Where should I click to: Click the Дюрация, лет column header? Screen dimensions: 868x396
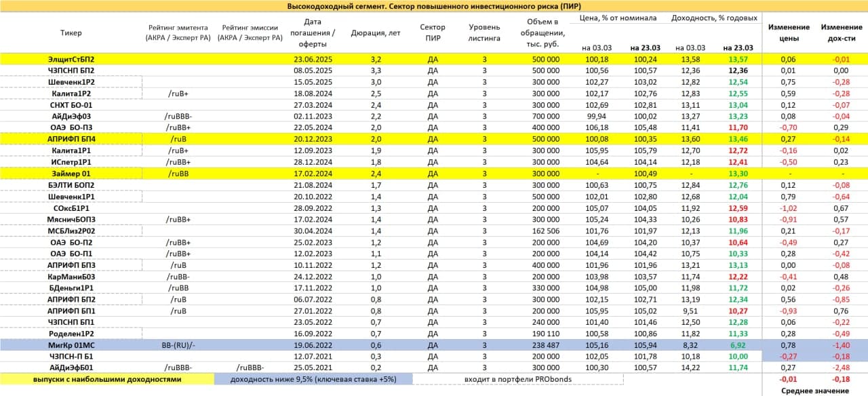point(375,33)
